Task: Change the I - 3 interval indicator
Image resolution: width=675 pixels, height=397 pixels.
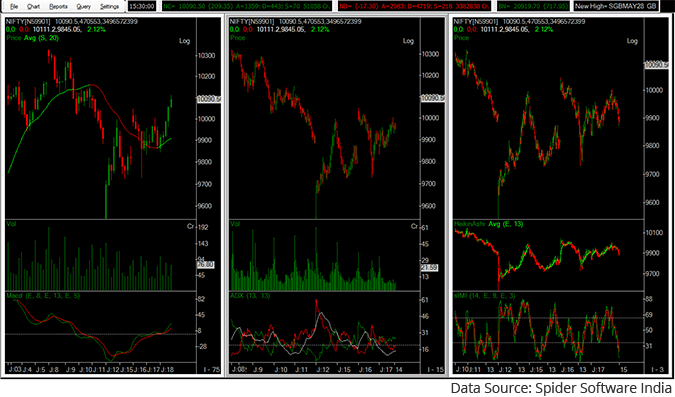Action: tap(657, 369)
